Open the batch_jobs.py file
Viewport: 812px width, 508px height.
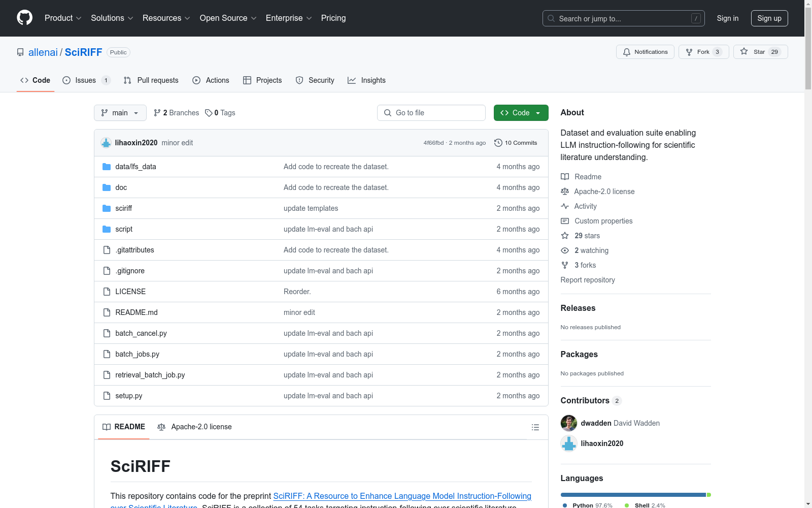click(138, 354)
